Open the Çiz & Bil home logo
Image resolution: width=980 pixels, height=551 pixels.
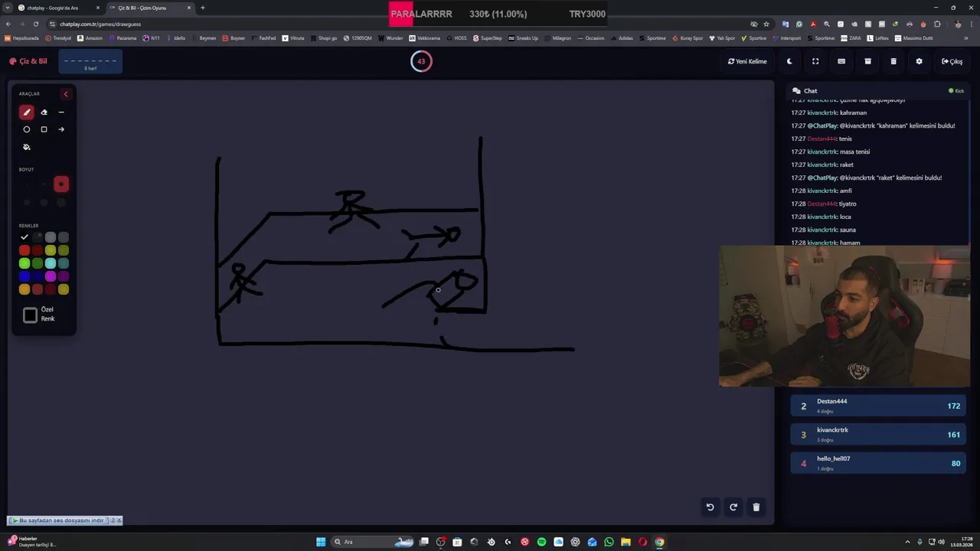28,61
